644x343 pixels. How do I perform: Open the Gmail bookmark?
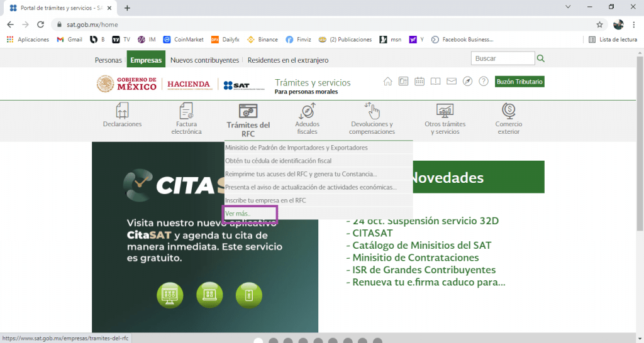point(69,40)
